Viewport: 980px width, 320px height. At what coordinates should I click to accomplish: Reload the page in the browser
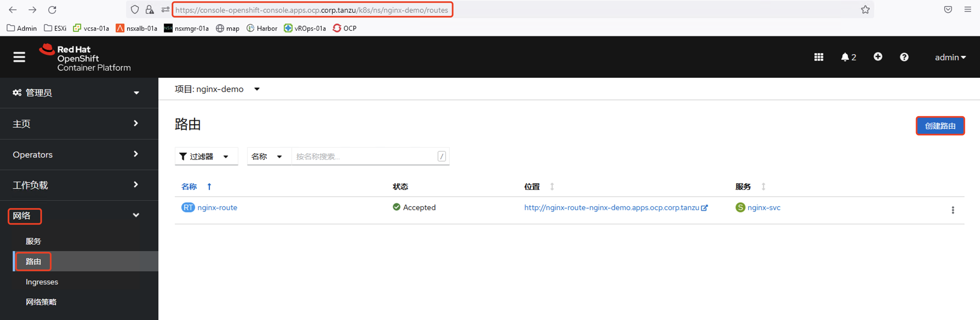tap(52, 10)
